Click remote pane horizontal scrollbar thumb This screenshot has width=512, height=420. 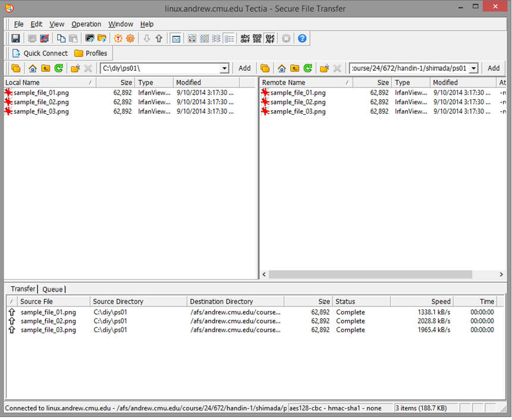370,275
